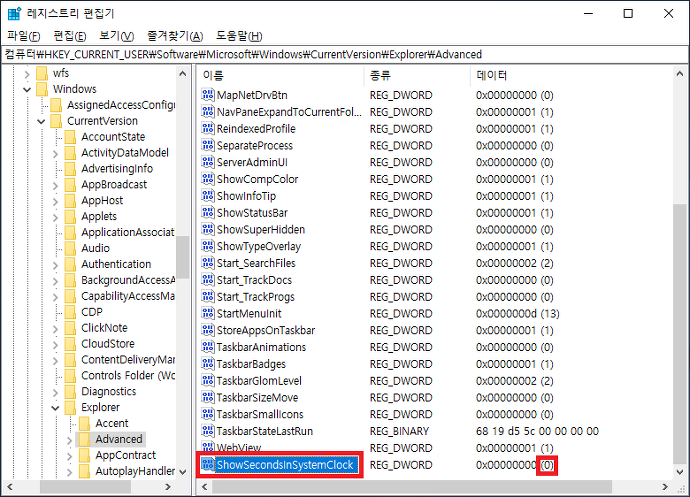Click the ShowCompColor value icon
This screenshot has height=497, width=690.
(x=208, y=179)
